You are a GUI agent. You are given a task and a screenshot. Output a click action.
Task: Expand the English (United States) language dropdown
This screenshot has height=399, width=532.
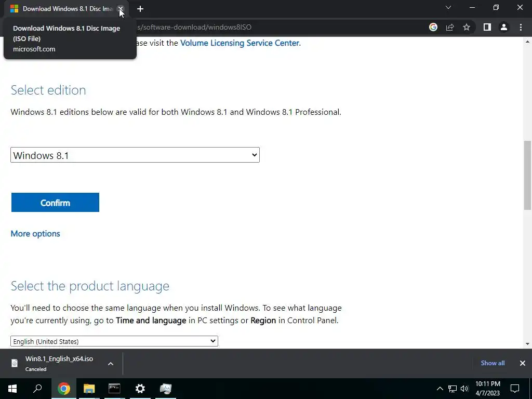point(114,341)
